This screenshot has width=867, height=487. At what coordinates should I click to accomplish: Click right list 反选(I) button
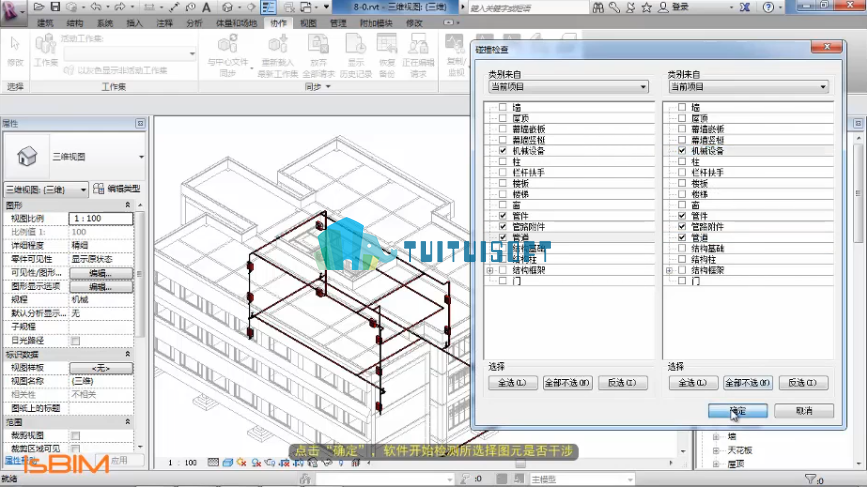click(803, 383)
